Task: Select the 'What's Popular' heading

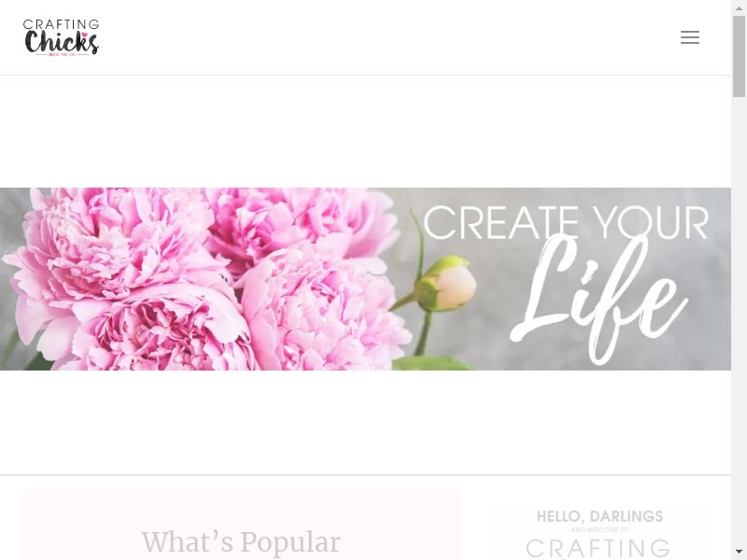Action: 241,542
